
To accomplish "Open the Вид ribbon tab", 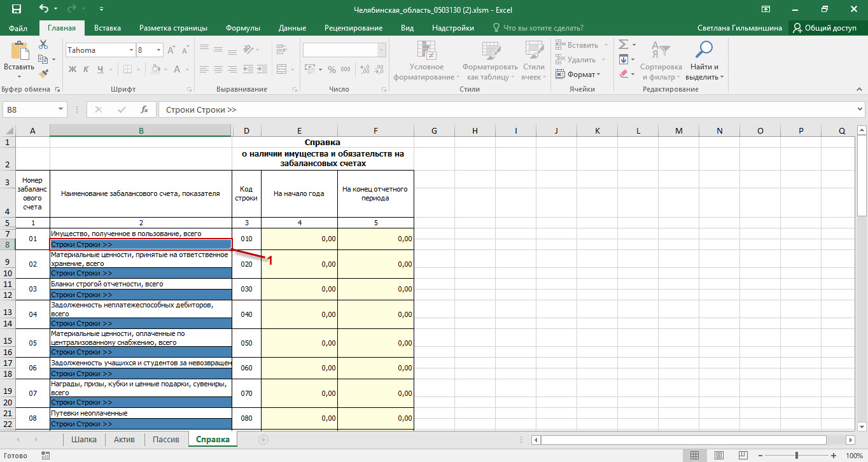I will pos(407,28).
